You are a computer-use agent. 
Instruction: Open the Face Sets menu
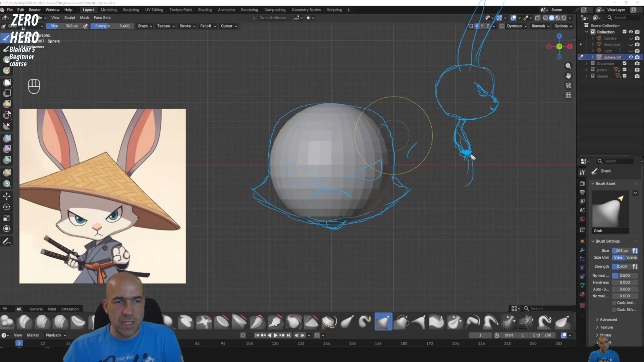[x=102, y=18]
